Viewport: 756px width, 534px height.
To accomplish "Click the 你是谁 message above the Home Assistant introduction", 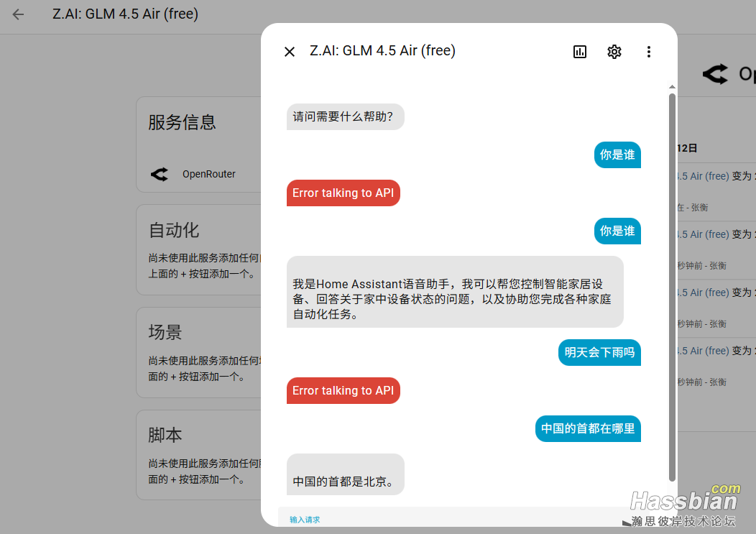I will (617, 231).
